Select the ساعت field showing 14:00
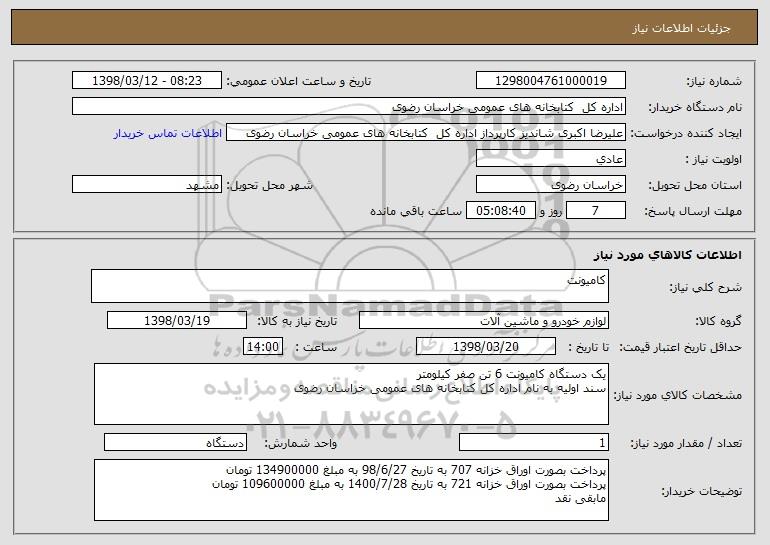The height and width of the screenshot is (545, 770). [264, 347]
